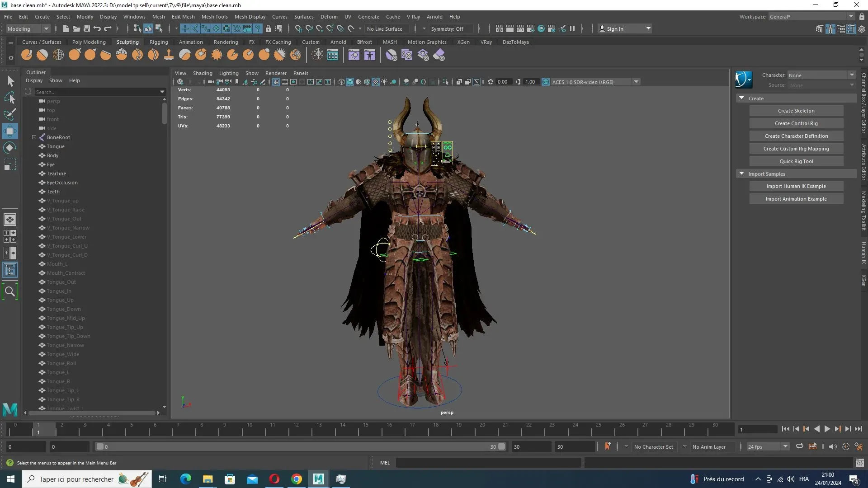
Task: Open the Freeze tool on the Sculpting shelf
Action: (297, 55)
